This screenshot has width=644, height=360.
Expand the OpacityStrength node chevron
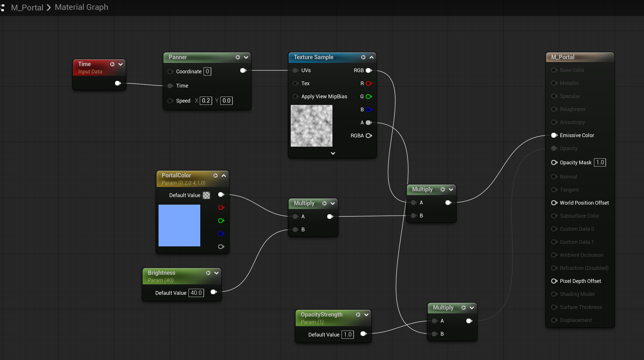[x=366, y=315]
